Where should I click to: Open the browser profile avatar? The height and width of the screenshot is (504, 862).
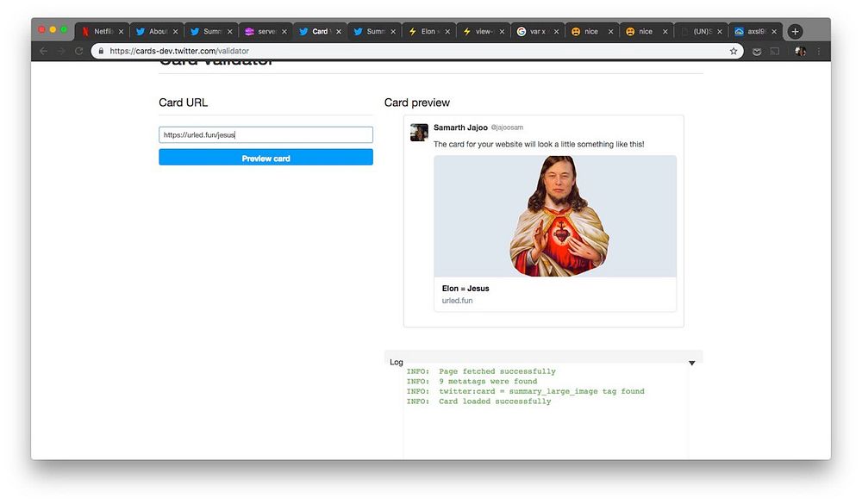pos(801,51)
